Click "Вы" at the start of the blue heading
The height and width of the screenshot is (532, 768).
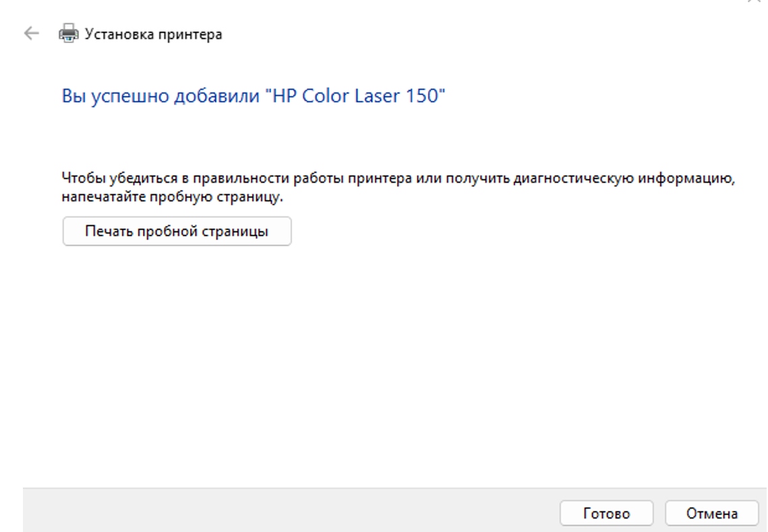(71, 96)
